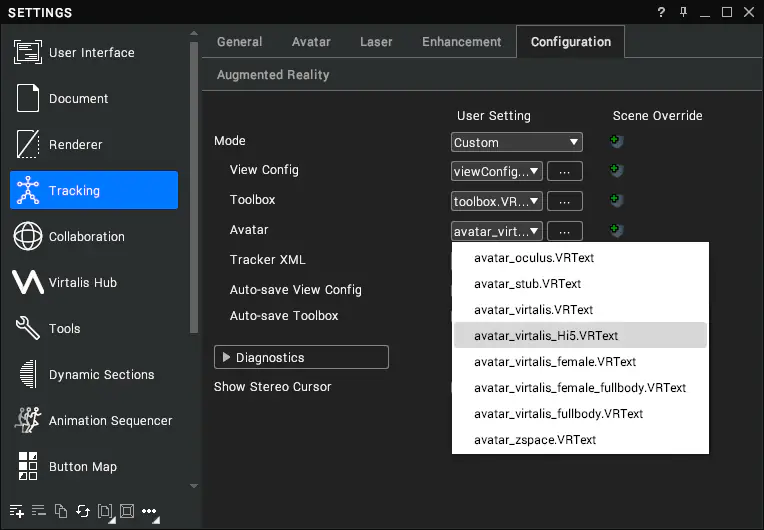Add scene override for Mode
Viewport: 764px width, 530px height.
click(616, 141)
